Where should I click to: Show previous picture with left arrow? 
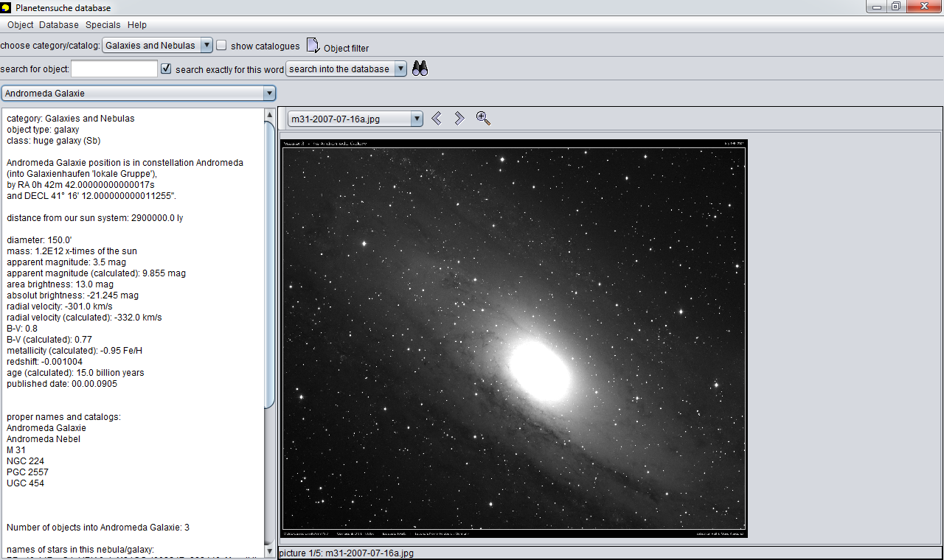[x=437, y=118]
